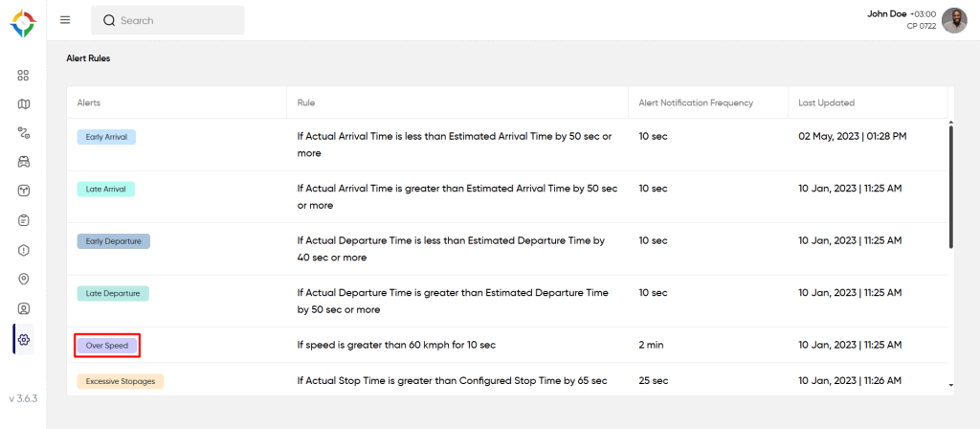Open the hexagon alert icon in sidebar

click(x=24, y=250)
